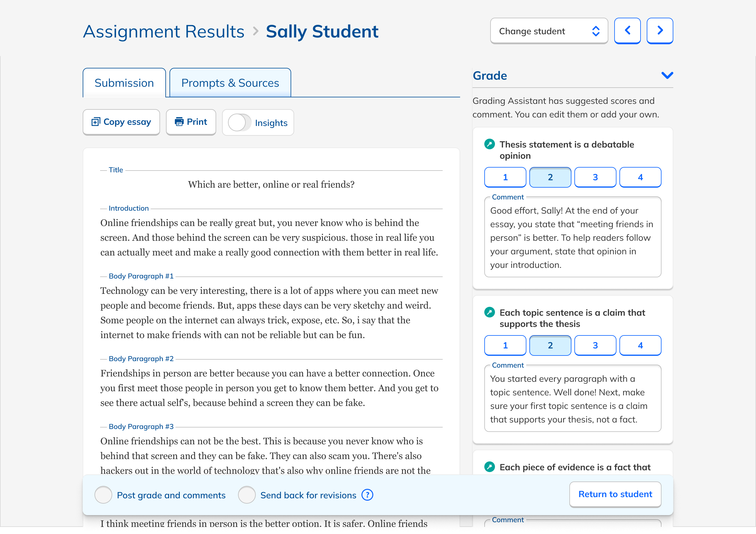Collapse the Grade panel chevron
This screenshot has width=756, height=534.
point(667,76)
